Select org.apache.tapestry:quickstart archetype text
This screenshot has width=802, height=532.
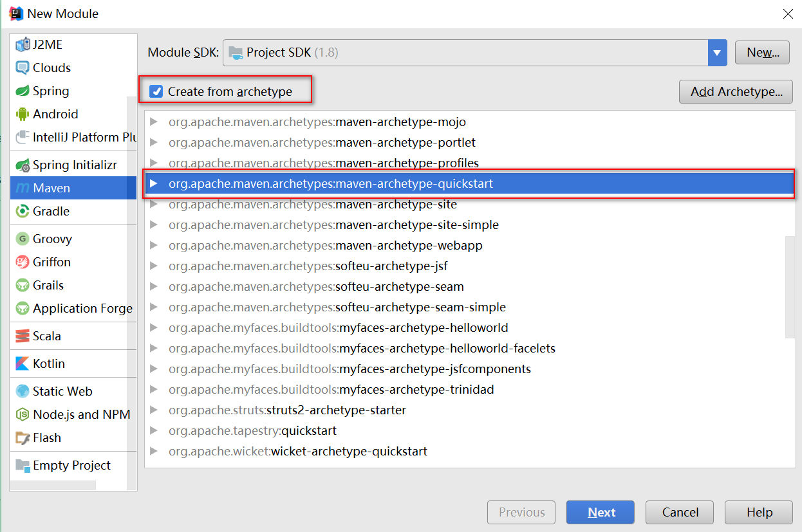coord(252,430)
